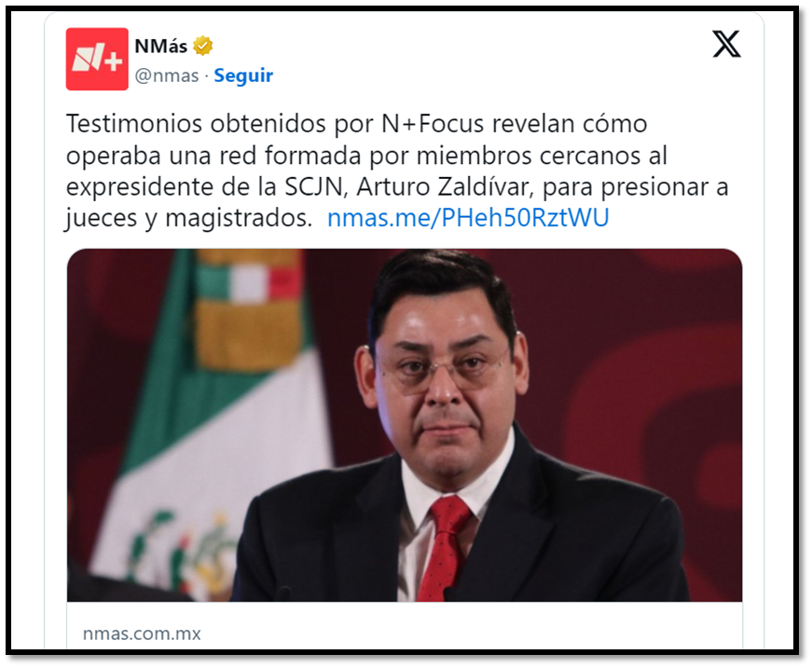Screen dimensions: 812x668
Task: Click the man's eyeglasses in the photo
Action: (x=445, y=366)
